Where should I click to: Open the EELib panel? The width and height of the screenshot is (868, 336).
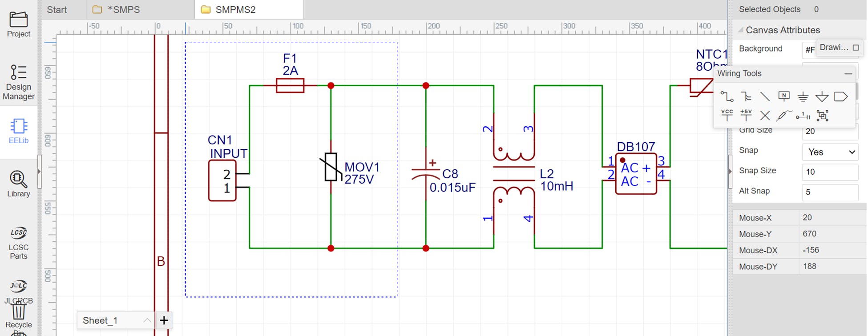point(19,131)
